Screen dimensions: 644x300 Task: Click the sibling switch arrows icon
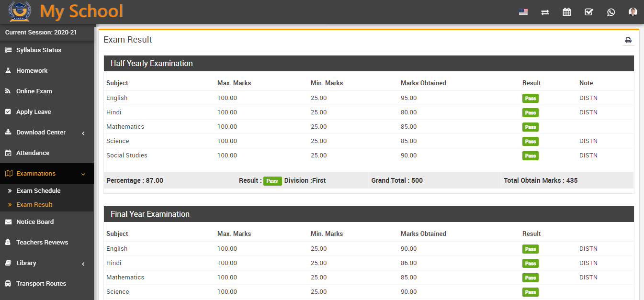[x=545, y=11]
